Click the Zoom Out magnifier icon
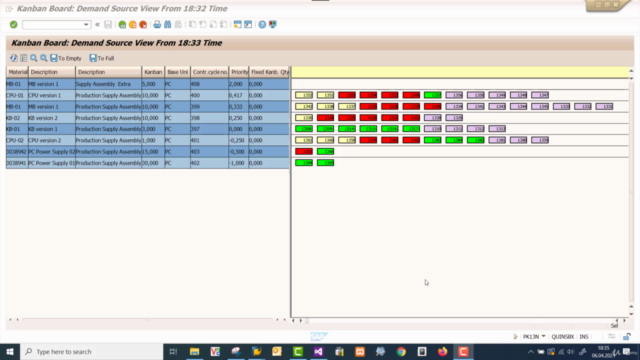The image size is (640, 360). pos(44,58)
